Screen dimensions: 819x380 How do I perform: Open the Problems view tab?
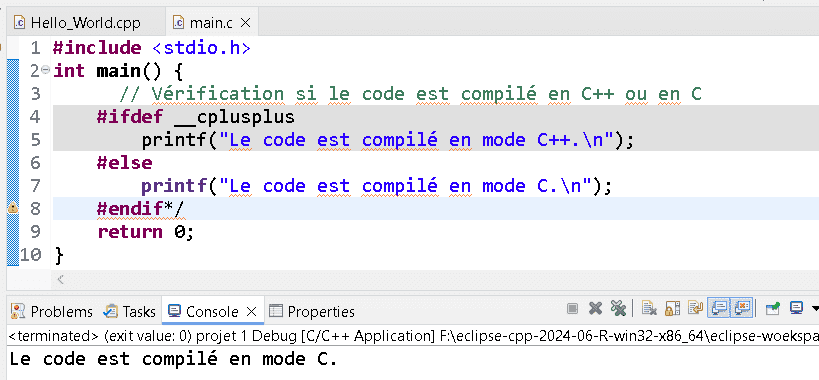click(52, 312)
